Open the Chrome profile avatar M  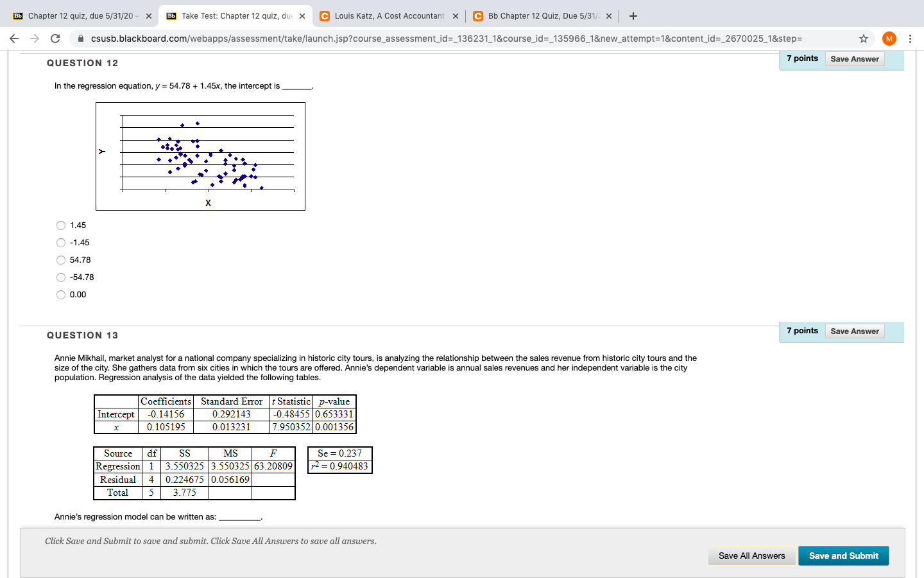pyautogui.click(x=889, y=38)
